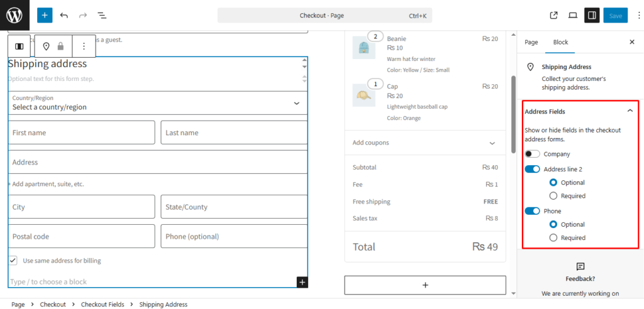644x309 pixels.
Task: Expand the Add coupons section
Action: pos(425,143)
